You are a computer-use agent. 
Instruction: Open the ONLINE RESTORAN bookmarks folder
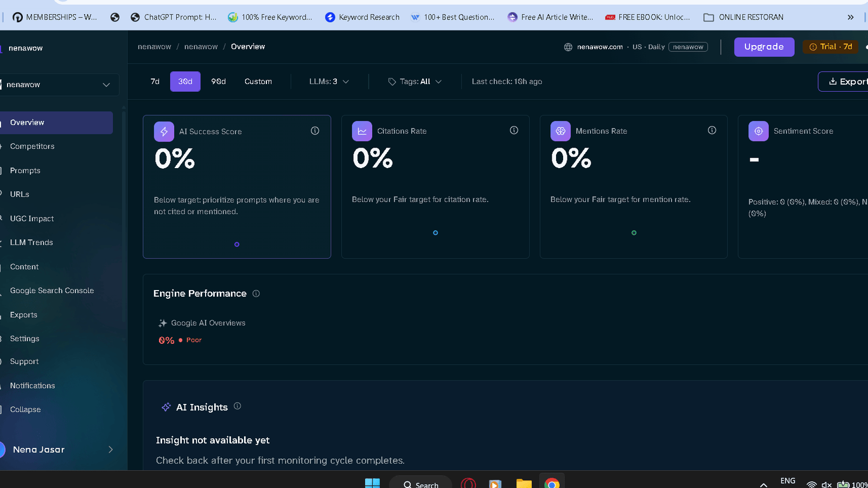743,17
